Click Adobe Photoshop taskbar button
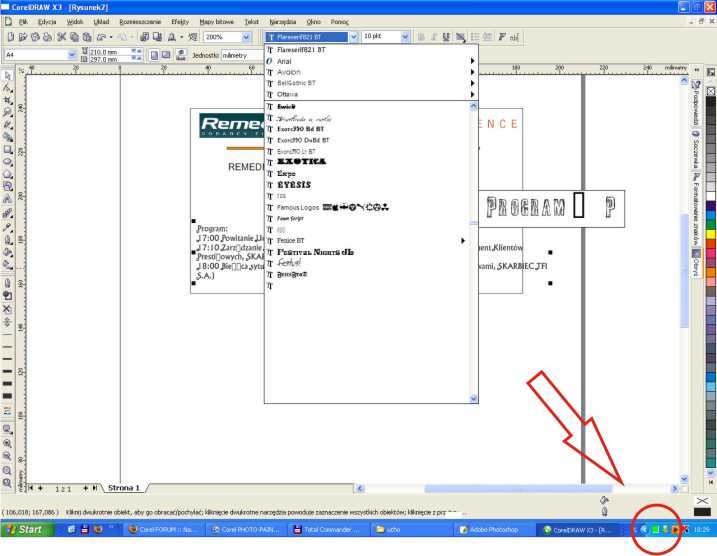The height and width of the screenshot is (556, 717). click(492, 529)
